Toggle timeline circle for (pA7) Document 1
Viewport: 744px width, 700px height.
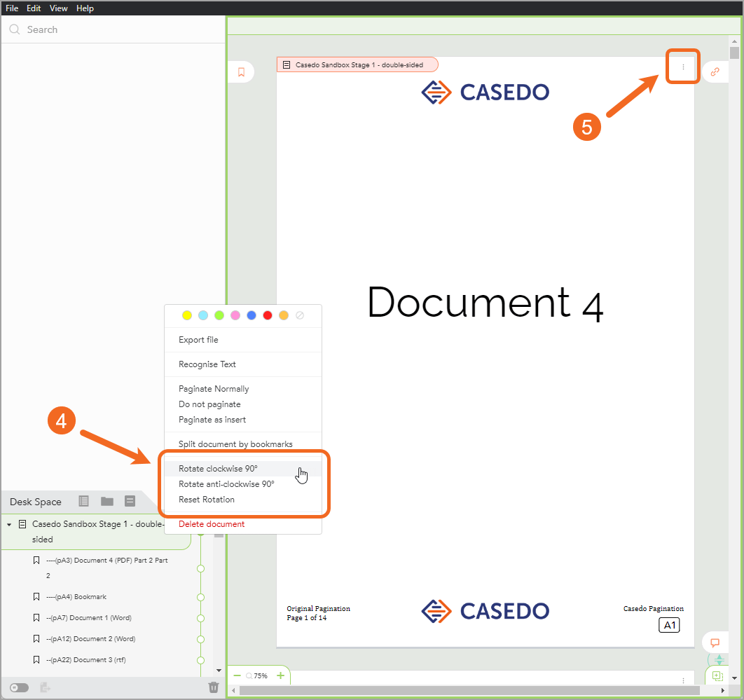(x=200, y=619)
